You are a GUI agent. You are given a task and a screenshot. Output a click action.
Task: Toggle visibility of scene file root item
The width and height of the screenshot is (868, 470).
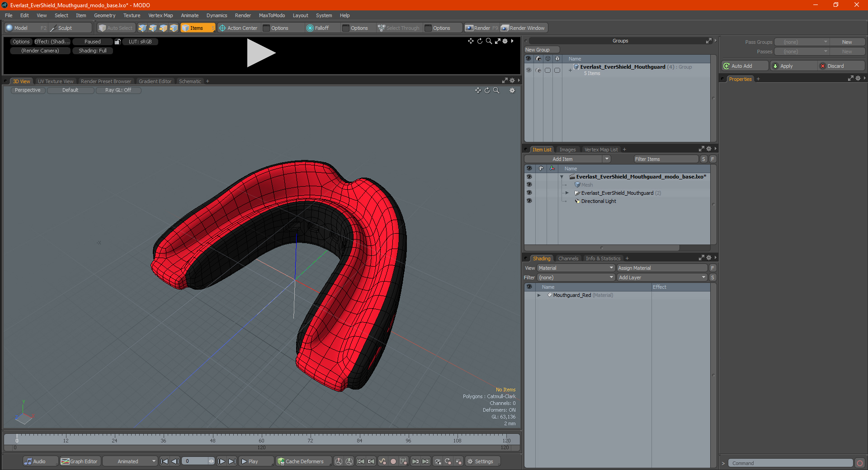(x=529, y=177)
